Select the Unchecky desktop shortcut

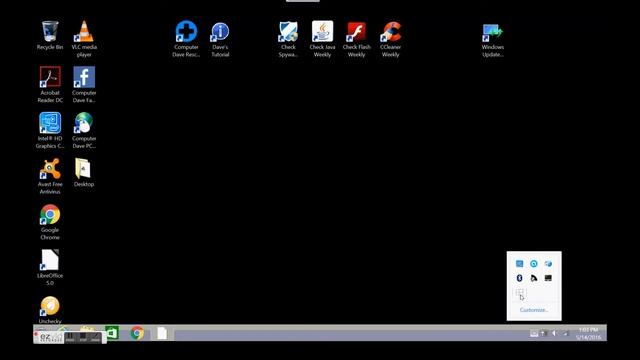tap(50, 310)
